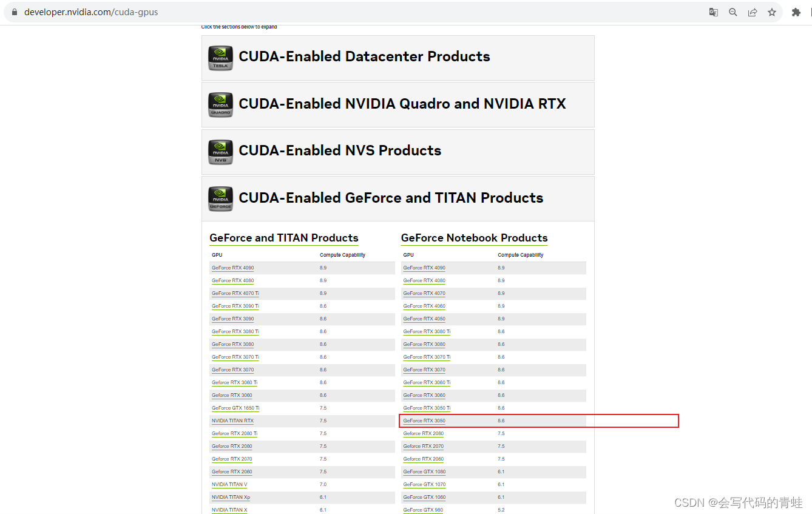Image resolution: width=812 pixels, height=514 pixels.
Task: Open the Extensions puzzle icon
Action: (796, 12)
